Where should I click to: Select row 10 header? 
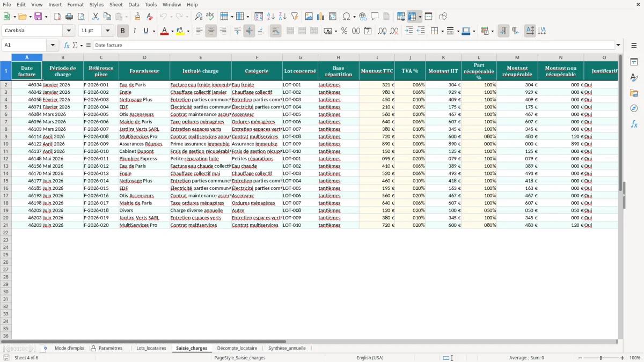(6, 144)
